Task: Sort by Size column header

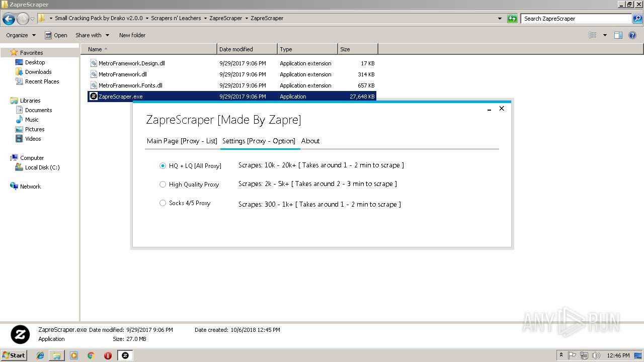Action: 358,49
